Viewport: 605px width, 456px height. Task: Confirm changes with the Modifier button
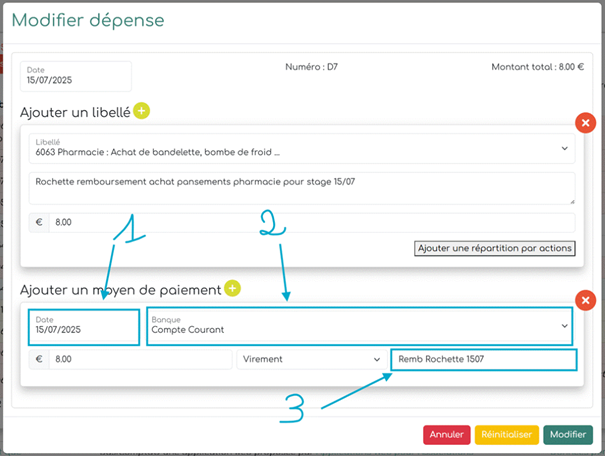click(568, 435)
